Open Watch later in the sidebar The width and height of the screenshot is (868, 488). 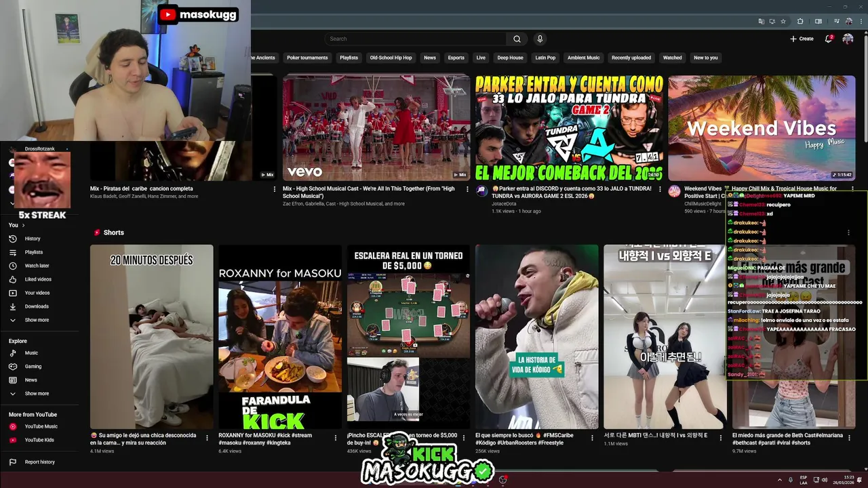tap(37, 266)
